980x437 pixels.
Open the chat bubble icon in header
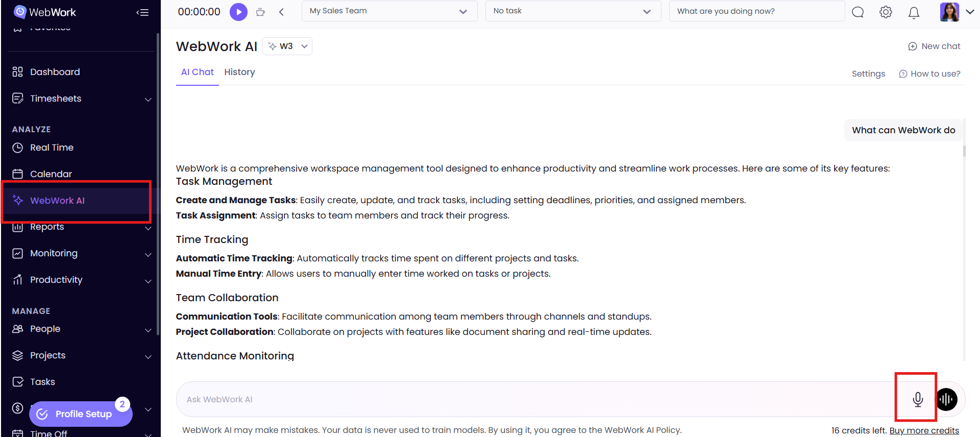click(857, 12)
